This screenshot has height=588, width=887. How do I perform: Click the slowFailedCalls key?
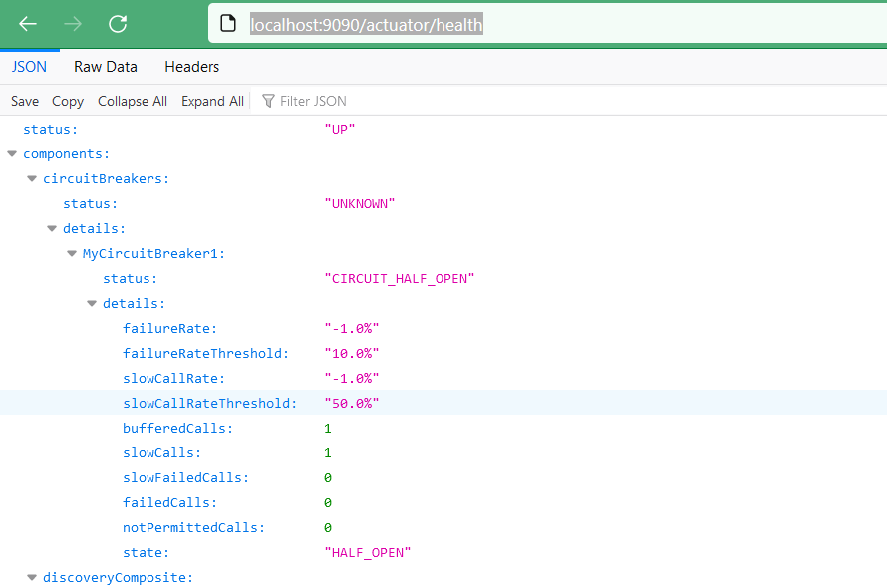(185, 477)
